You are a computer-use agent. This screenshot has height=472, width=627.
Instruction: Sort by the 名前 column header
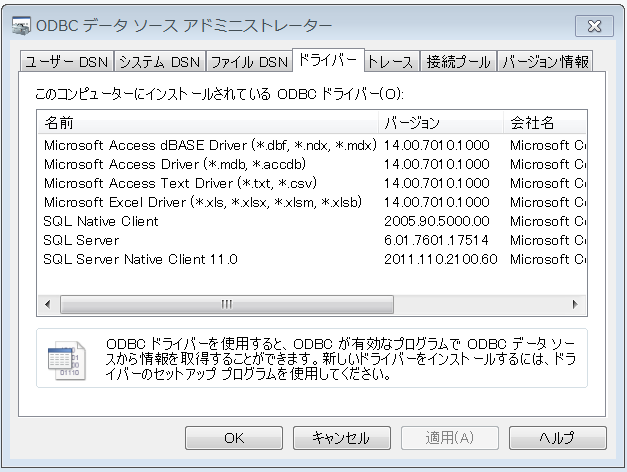[208, 122]
